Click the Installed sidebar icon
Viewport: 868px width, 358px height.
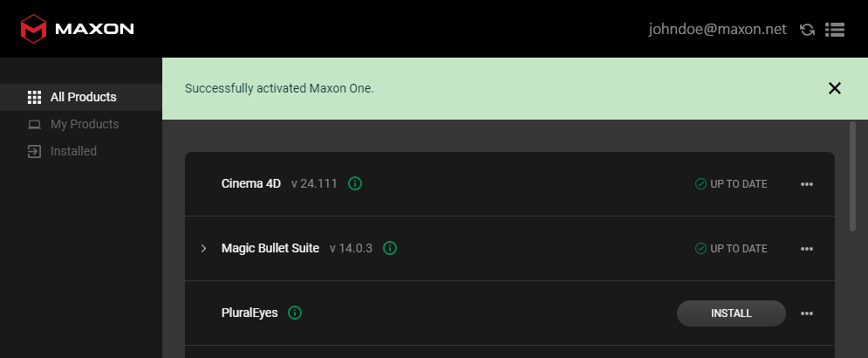point(34,151)
